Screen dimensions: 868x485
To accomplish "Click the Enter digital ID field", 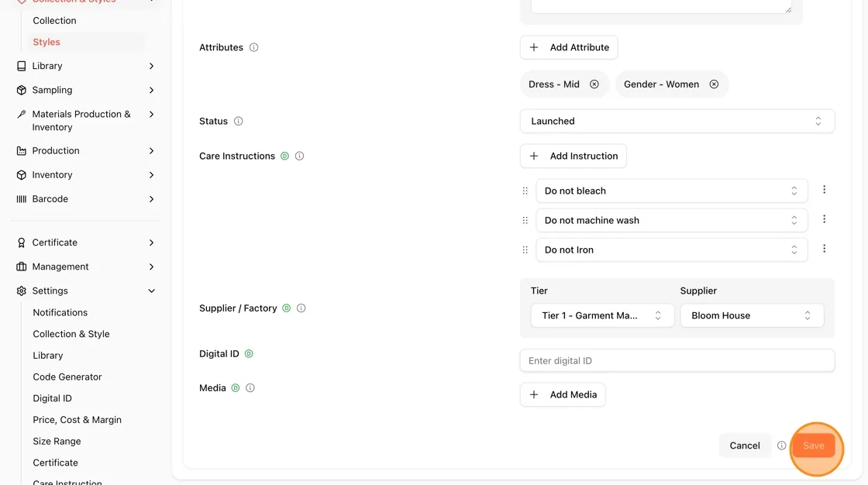I will [x=677, y=361].
